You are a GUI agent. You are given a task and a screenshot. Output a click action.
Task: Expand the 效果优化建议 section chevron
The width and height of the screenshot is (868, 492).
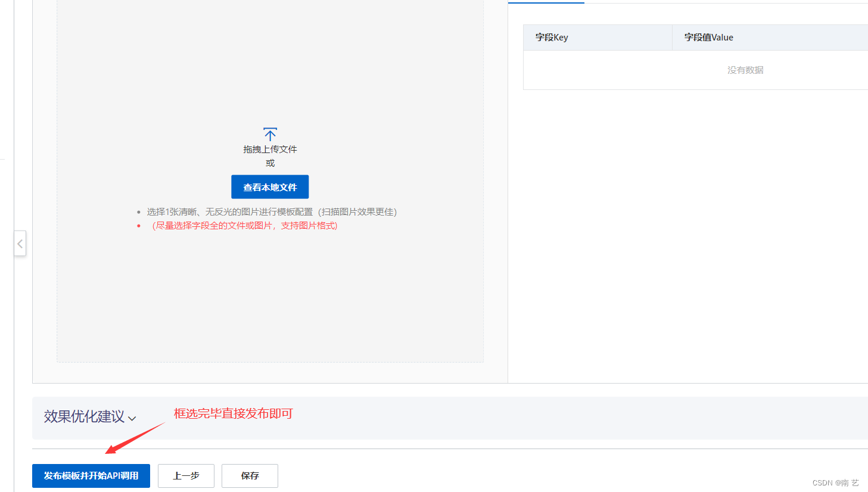[132, 418]
